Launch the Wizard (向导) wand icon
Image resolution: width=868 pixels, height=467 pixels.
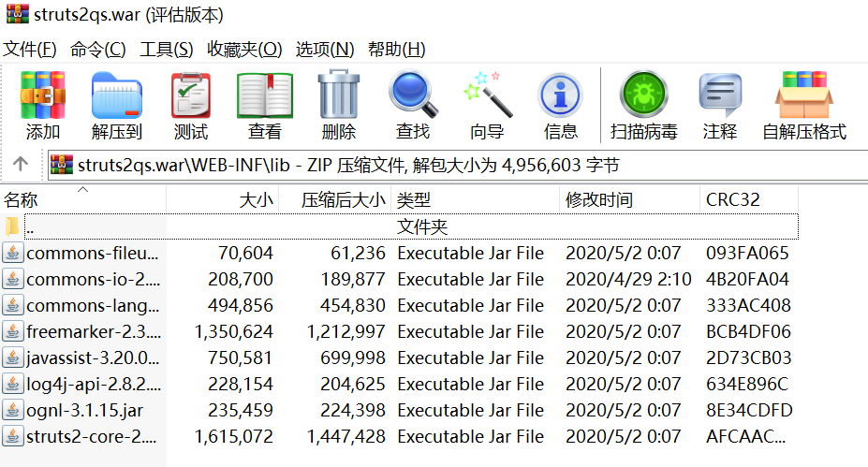[487, 105]
